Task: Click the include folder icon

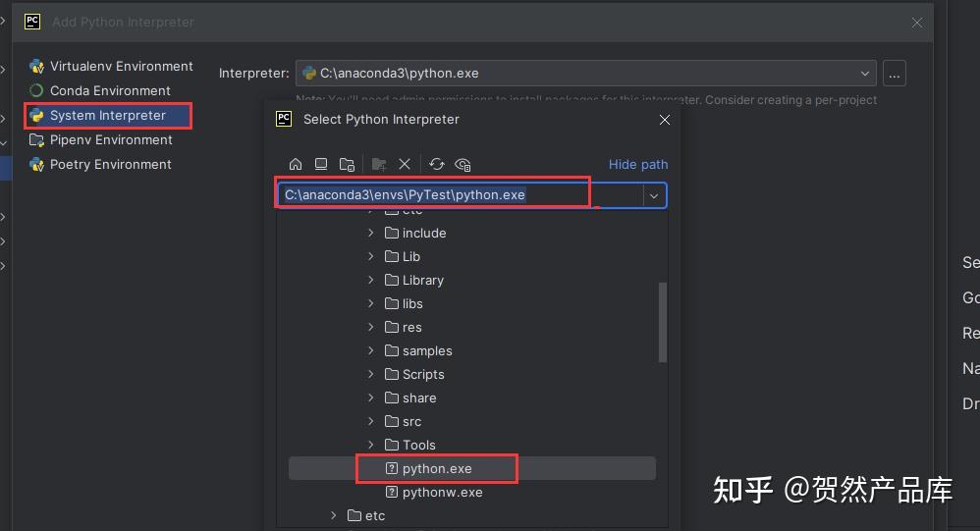Action: [392, 233]
